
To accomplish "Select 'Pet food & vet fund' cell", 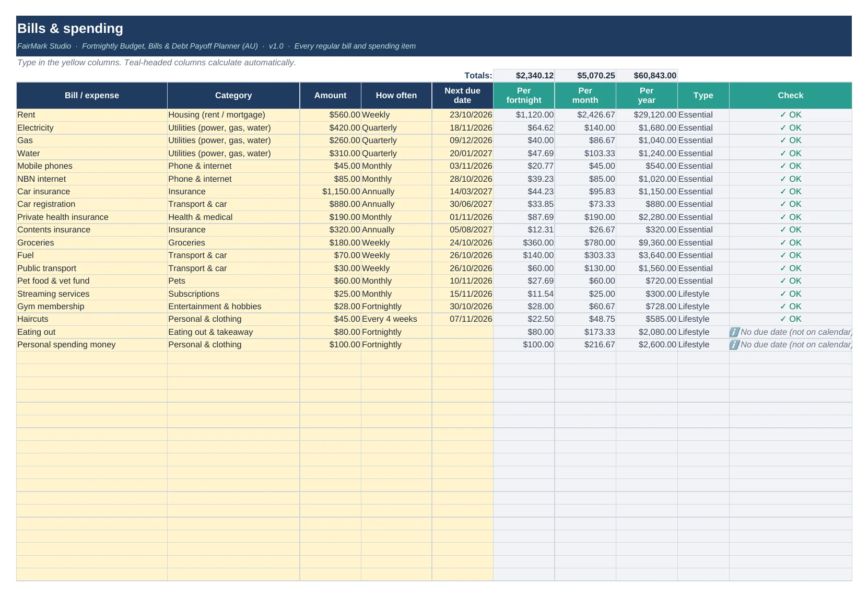I will [x=92, y=281].
